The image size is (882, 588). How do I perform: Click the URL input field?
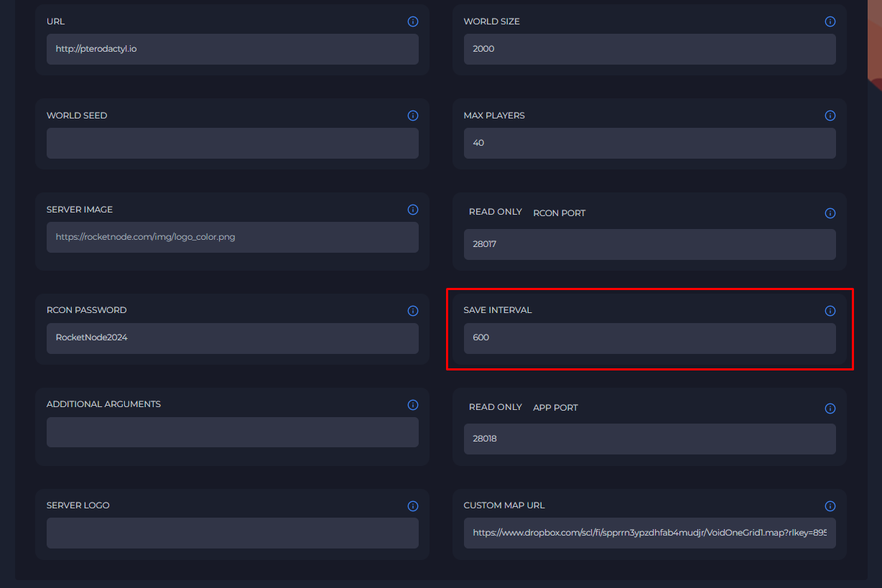(232, 49)
